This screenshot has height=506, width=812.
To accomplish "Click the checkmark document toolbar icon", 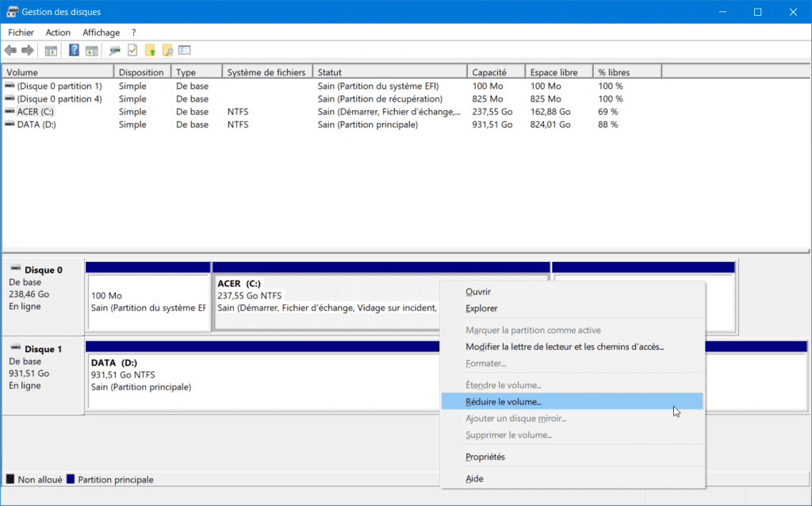I will point(132,51).
